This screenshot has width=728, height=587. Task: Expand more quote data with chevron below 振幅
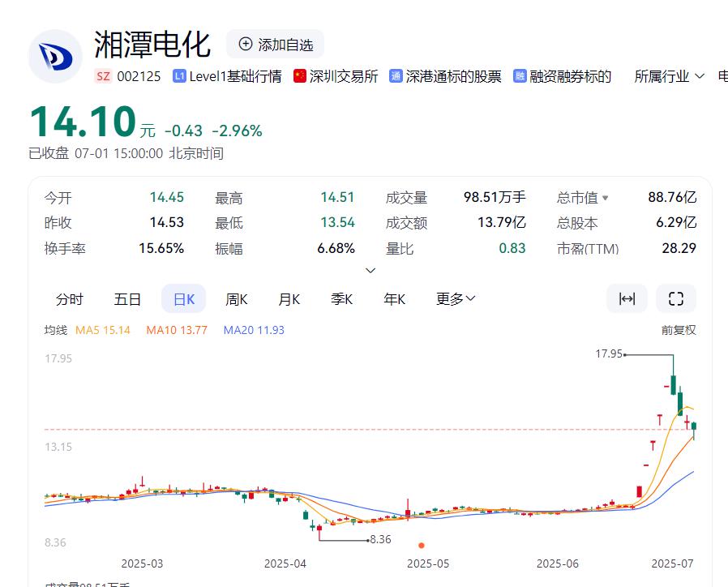point(370,270)
